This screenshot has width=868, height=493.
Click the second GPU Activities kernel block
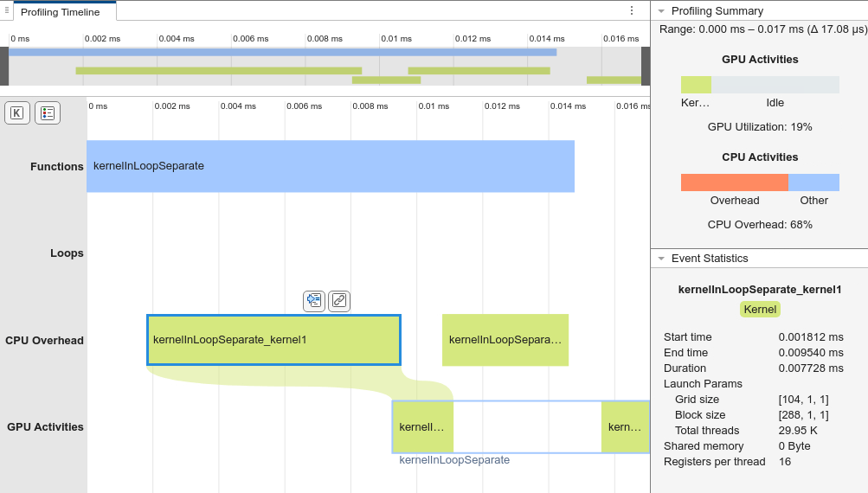625,426
